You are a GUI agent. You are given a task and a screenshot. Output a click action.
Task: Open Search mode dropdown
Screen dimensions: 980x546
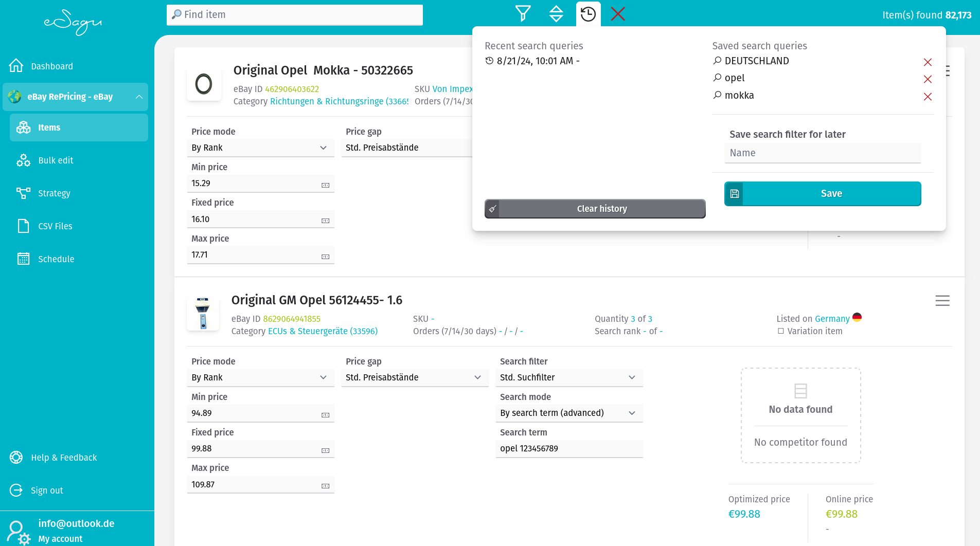click(569, 413)
